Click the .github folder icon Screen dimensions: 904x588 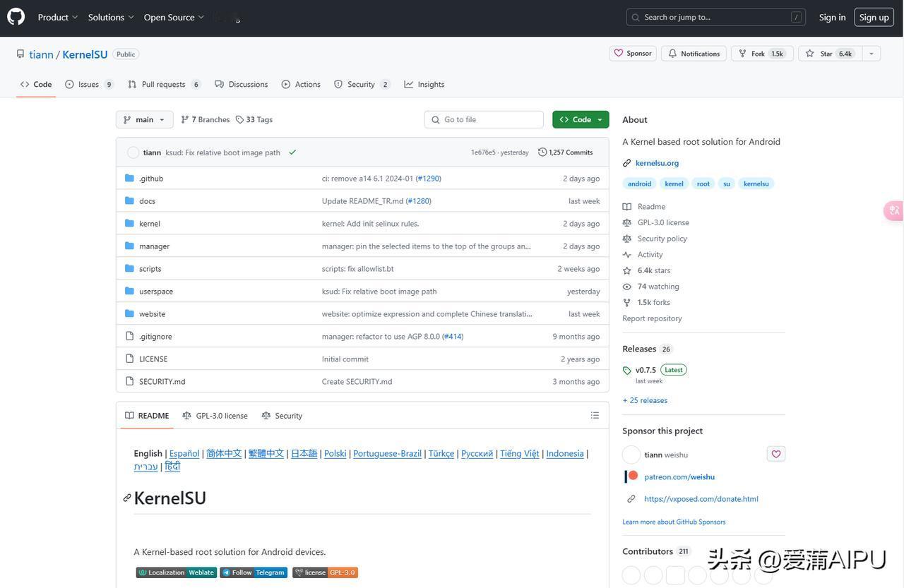129,178
